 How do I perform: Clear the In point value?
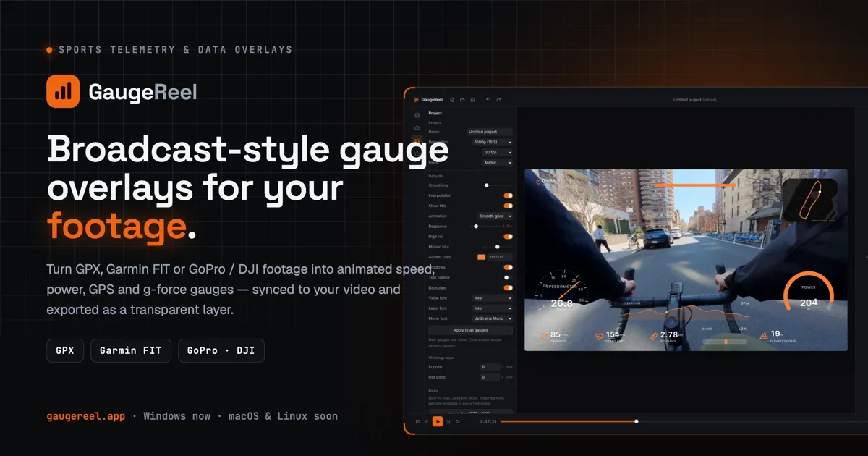(509, 367)
